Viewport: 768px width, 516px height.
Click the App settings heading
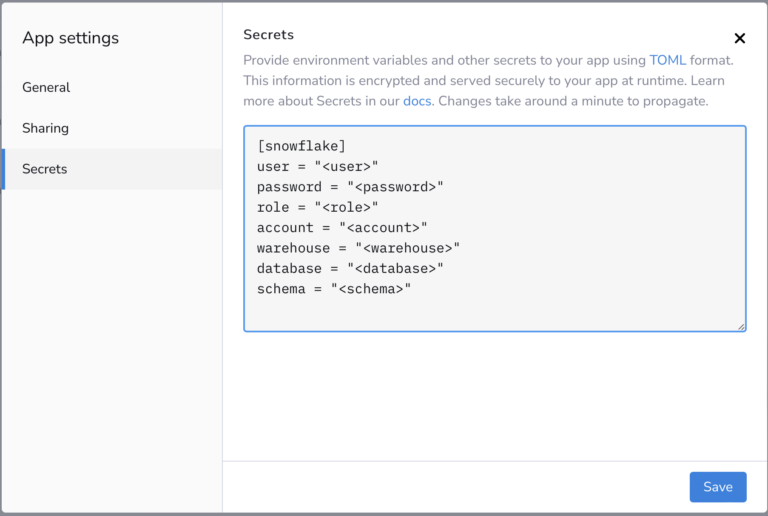tap(70, 38)
